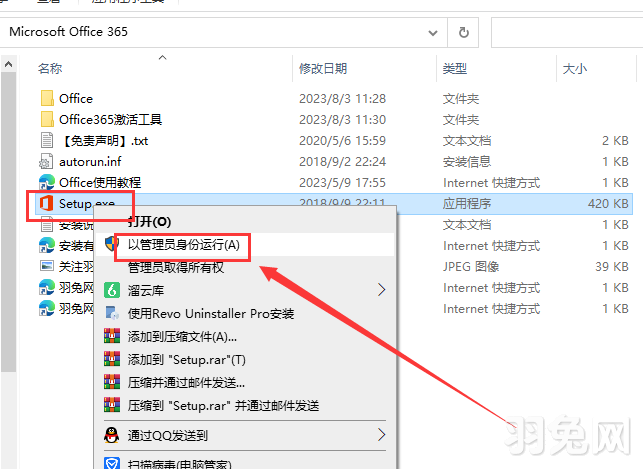Expand the 溜云库 submenu arrow
This screenshot has height=469, width=643.
(x=382, y=290)
